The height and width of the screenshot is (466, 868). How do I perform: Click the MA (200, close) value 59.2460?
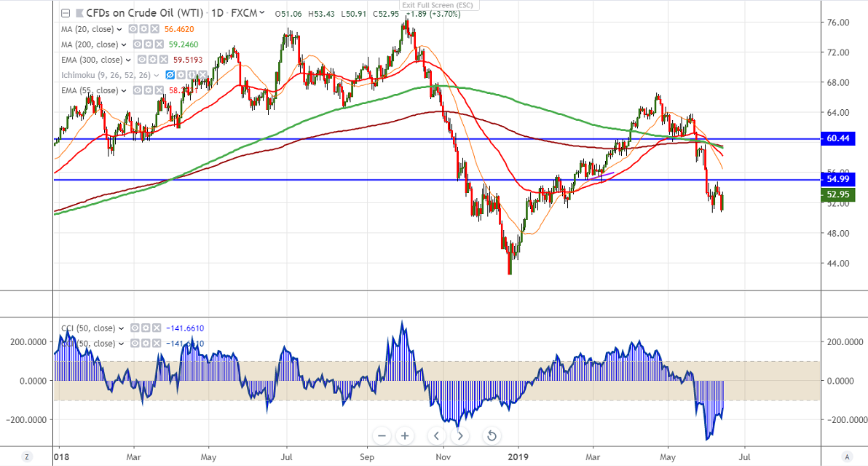point(184,45)
